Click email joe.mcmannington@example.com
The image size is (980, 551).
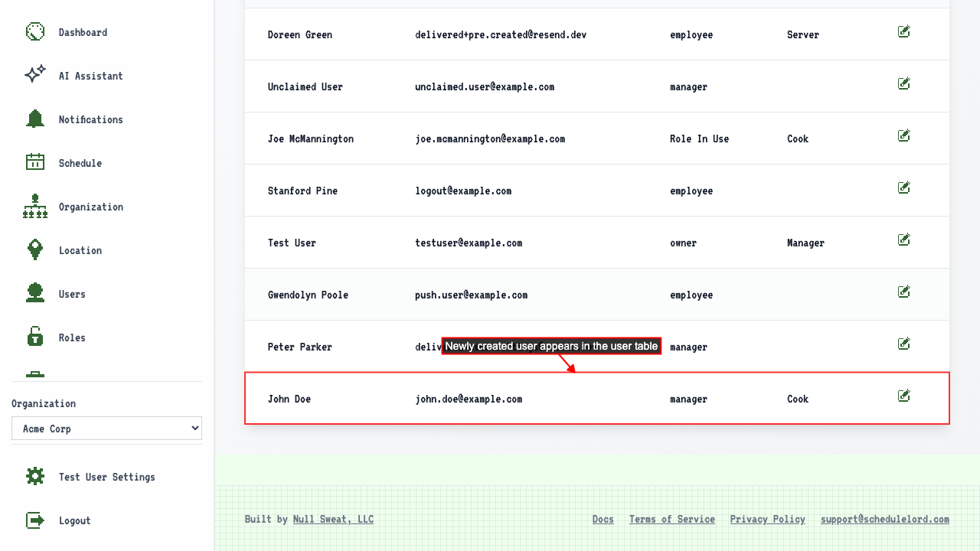[x=490, y=139]
